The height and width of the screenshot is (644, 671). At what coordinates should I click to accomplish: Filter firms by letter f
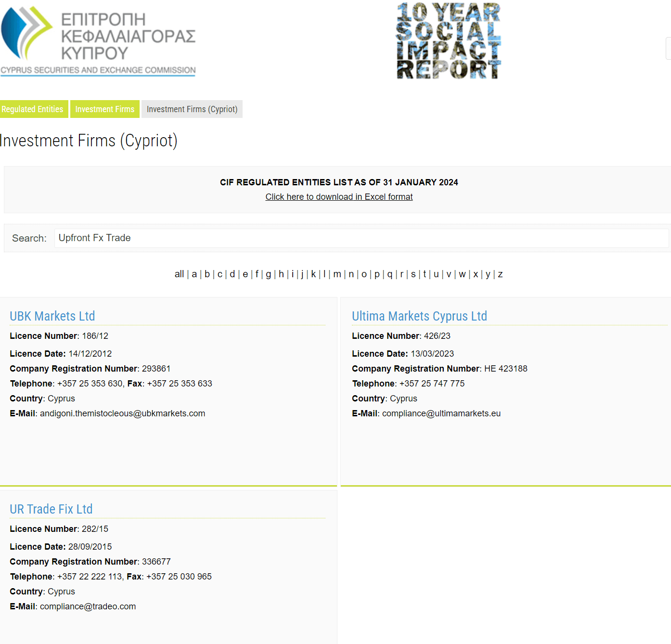click(x=257, y=274)
